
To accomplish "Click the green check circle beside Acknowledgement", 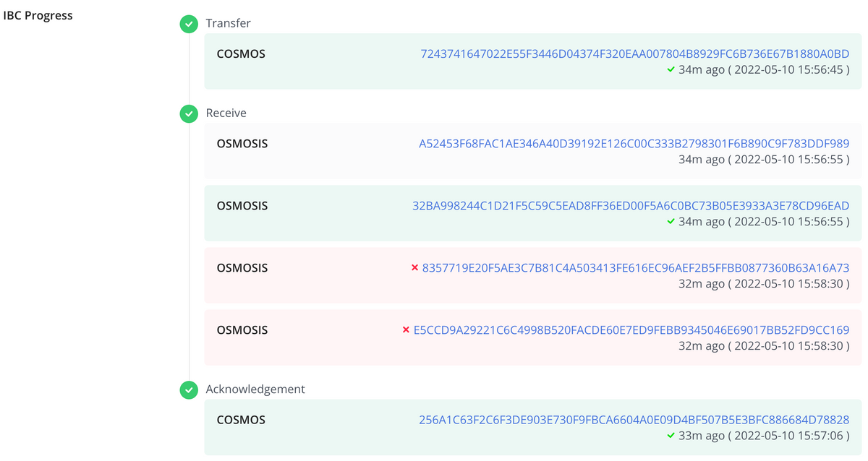I will pos(189,389).
